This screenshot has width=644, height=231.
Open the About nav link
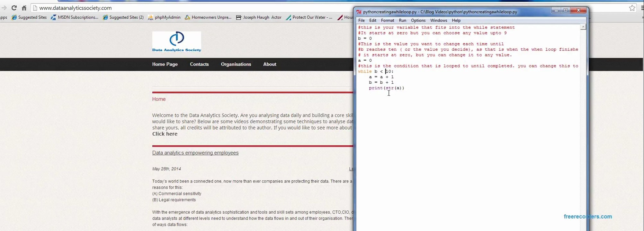(270, 64)
